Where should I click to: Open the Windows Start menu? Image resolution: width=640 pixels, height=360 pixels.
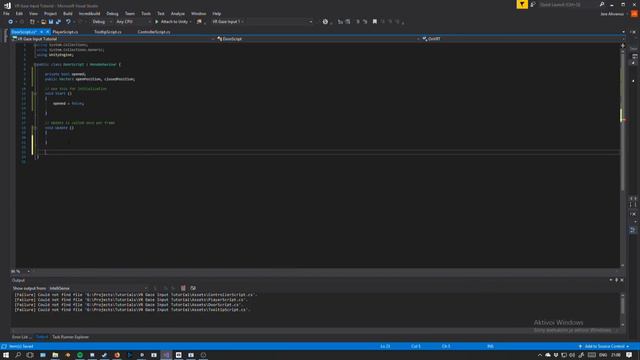point(6,355)
